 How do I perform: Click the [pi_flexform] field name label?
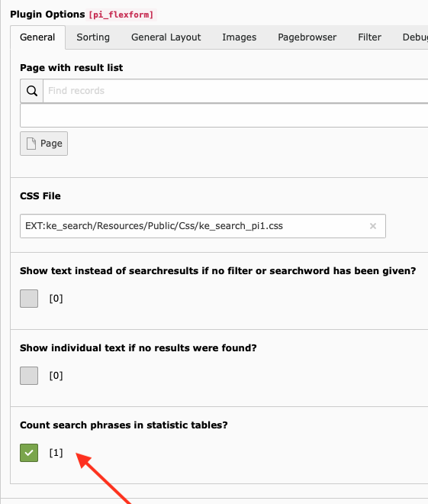pos(121,15)
